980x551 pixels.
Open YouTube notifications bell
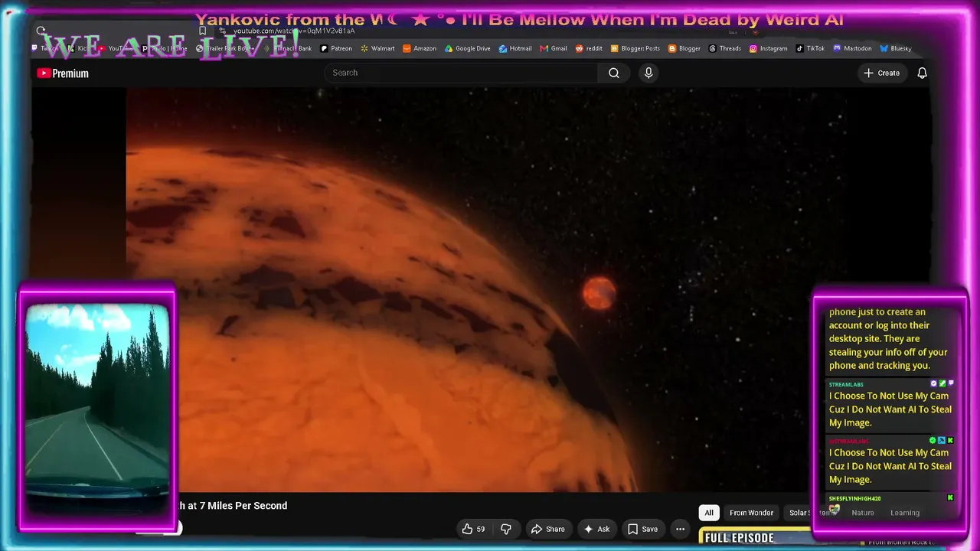(x=923, y=73)
